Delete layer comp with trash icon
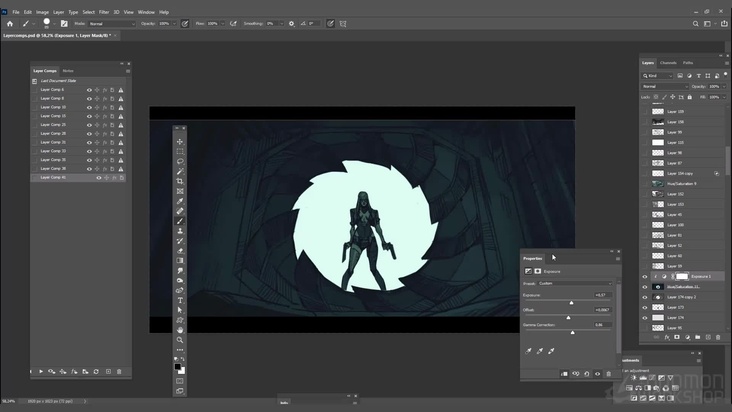The image size is (732, 412). click(119, 371)
